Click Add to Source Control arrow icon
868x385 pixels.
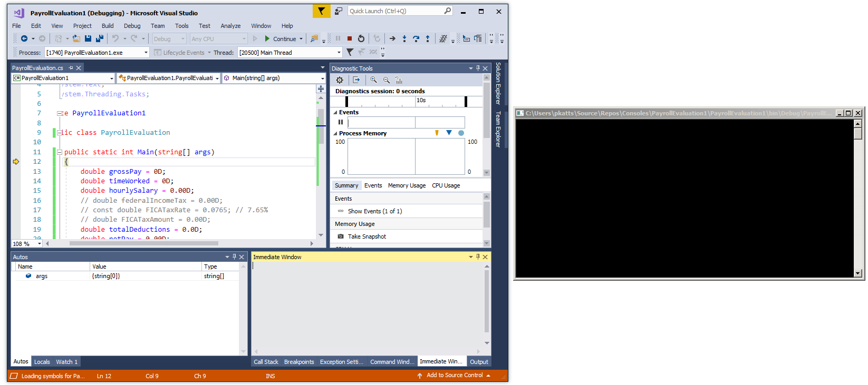(x=420, y=376)
